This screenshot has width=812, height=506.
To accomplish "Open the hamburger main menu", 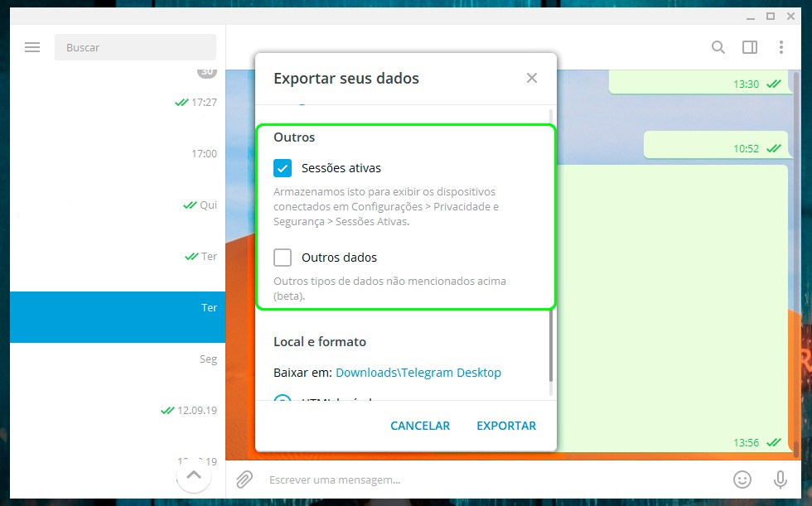I will (32, 47).
